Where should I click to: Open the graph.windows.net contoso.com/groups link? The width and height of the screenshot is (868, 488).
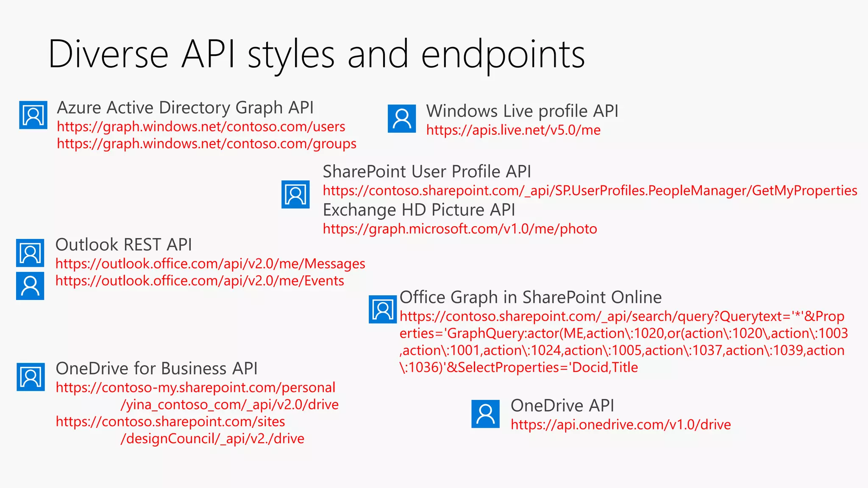(x=206, y=144)
